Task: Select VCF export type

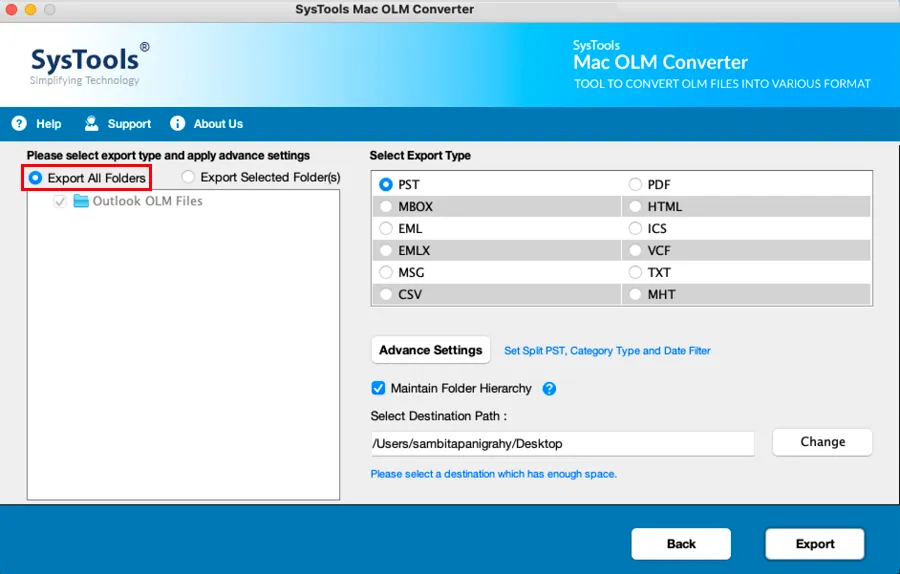Action: tap(635, 250)
